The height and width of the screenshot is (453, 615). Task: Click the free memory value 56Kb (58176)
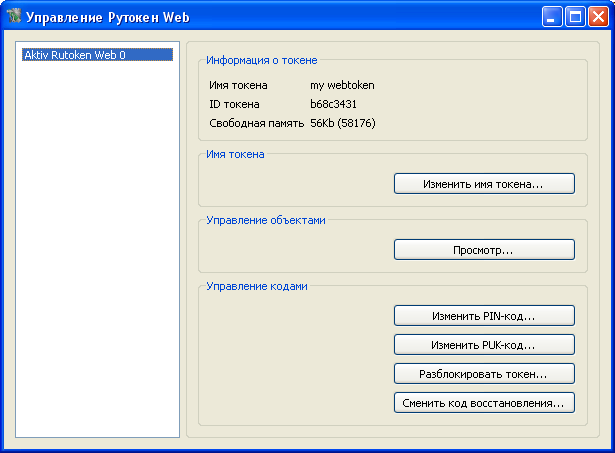(343, 124)
